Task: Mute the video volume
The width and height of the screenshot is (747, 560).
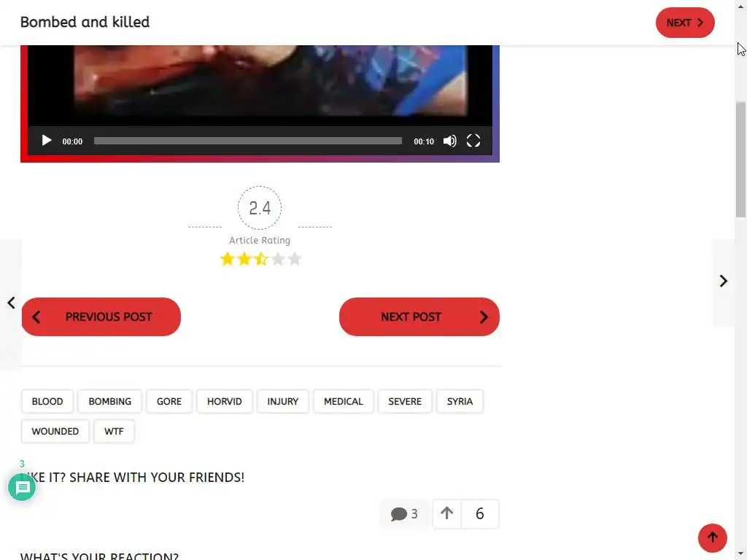Action: pyautogui.click(x=449, y=141)
